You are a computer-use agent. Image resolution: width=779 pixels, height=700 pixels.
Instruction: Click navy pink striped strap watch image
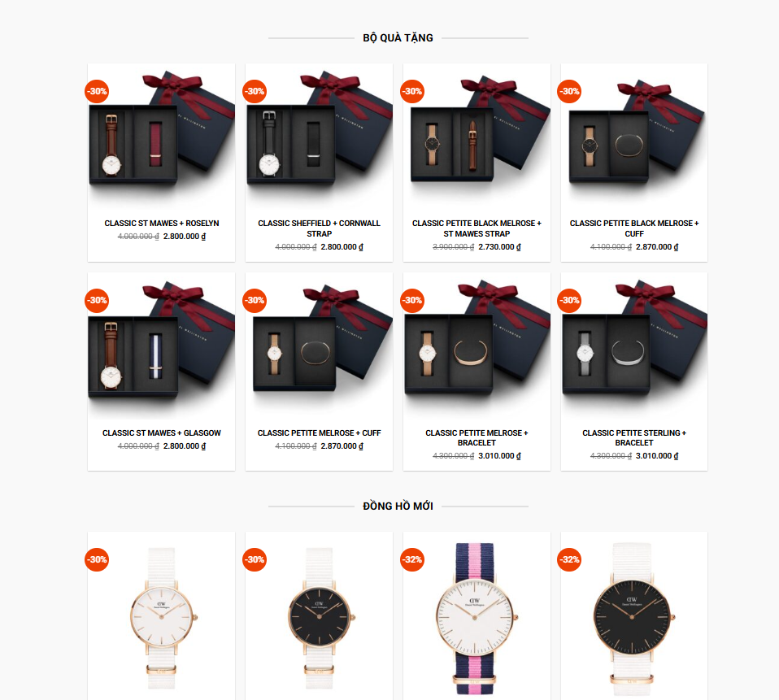(476, 619)
